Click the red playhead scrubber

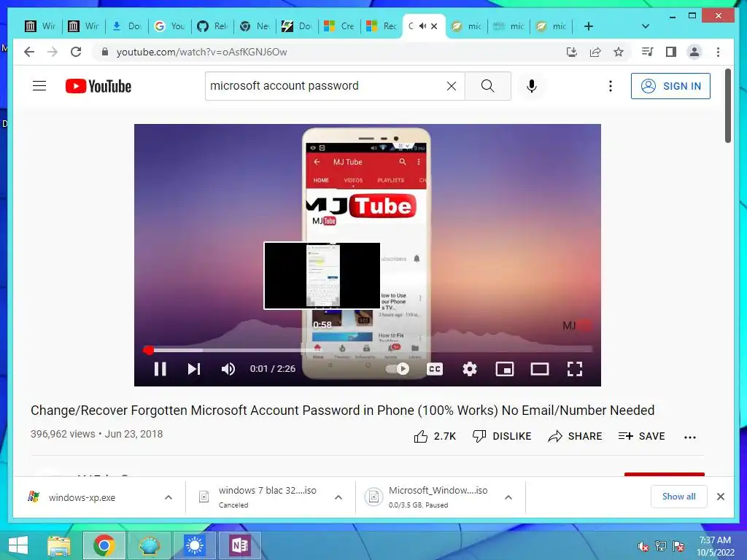click(x=149, y=350)
